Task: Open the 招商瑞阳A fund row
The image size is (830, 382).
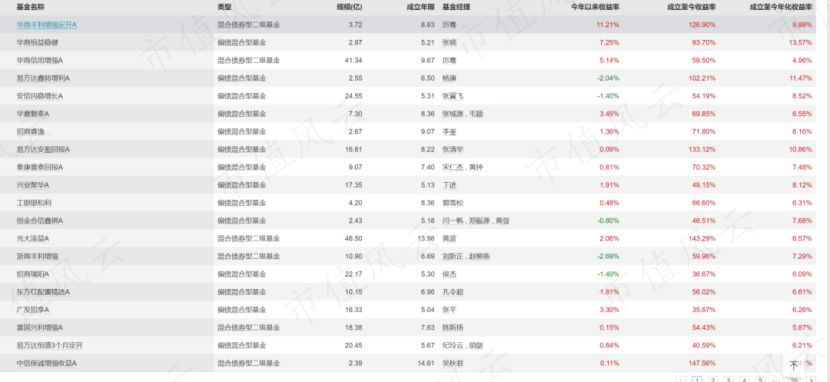Action: pos(408,274)
